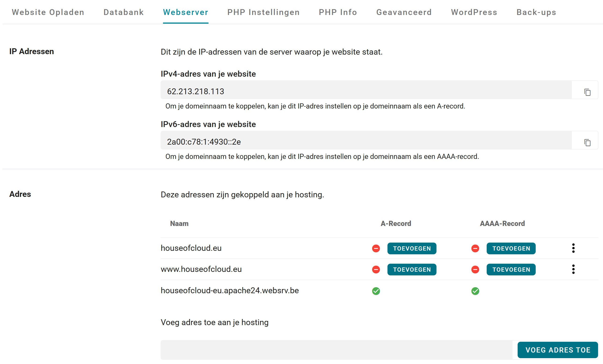The height and width of the screenshot is (364, 603).
Task: Copy the IPv6 address to clipboard
Action: pyautogui.click(x=587, y=142)
